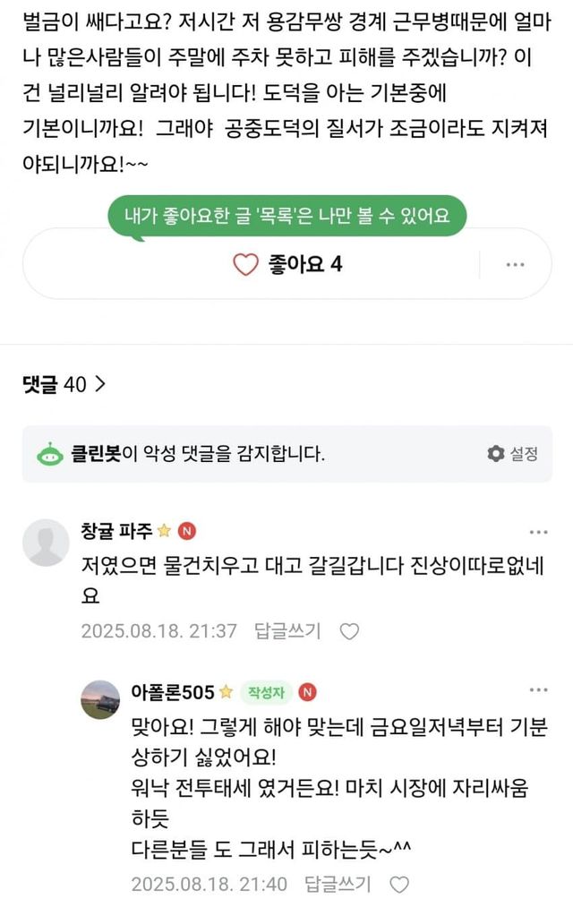Image resolution: width=573 pixels, height=924 pixels.
Task: Open the post's three-dot more options menu
Action: tap(515, 264)
